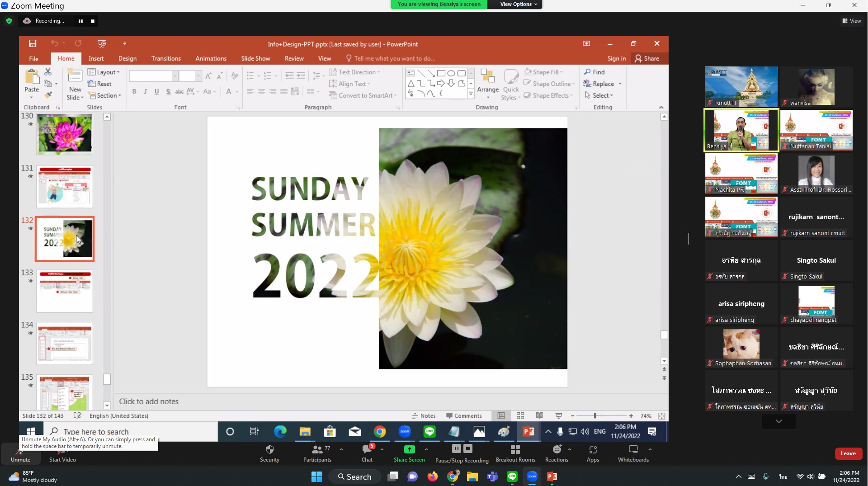Click Sign in link in PowerPoint
This screenshot has height=486, width=868.
pyautogui.click(x=617, y=59)
